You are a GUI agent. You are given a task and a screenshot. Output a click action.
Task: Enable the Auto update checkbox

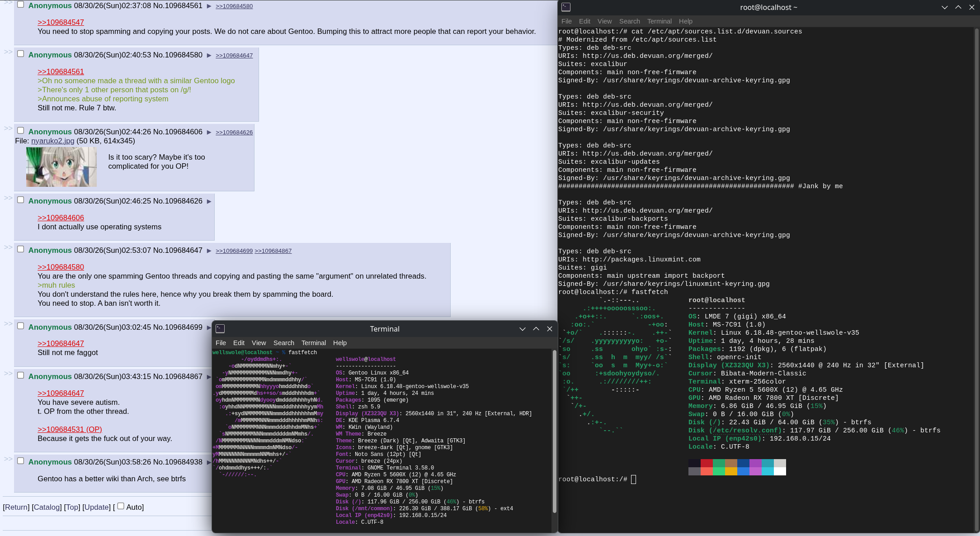[121, 506]
